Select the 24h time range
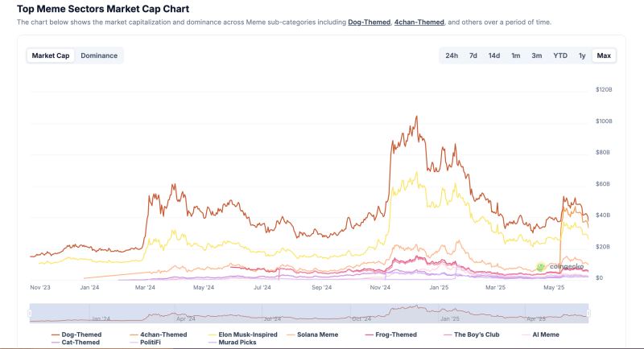644x349 pixels. click(452, 55)
